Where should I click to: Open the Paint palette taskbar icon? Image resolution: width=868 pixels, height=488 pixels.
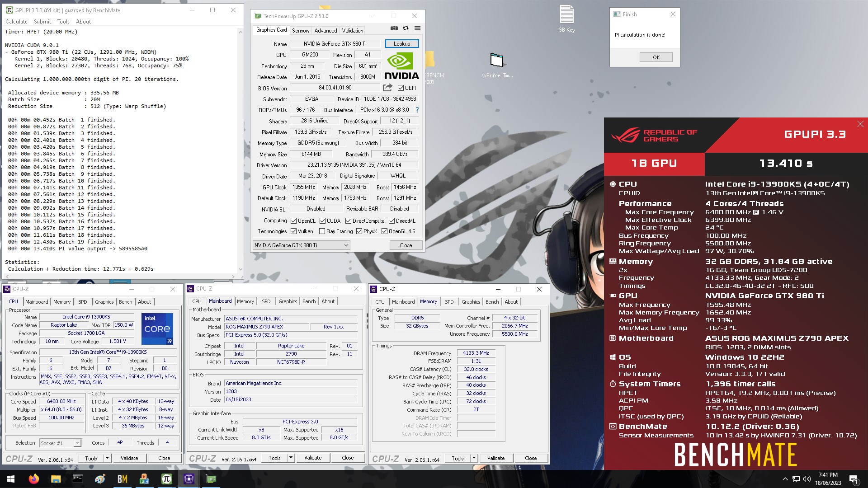pos(100,479)
